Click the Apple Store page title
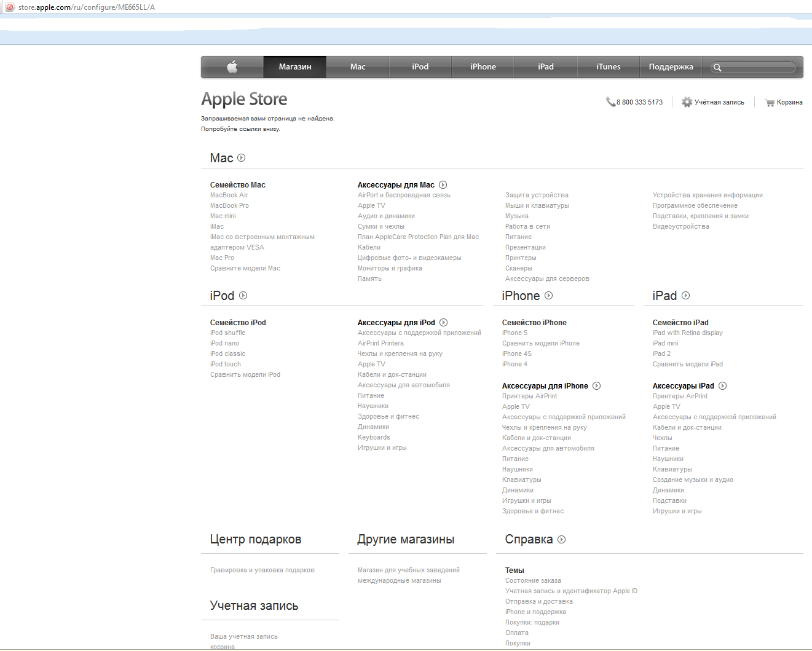Screen dimensions: 812x651 244,99
